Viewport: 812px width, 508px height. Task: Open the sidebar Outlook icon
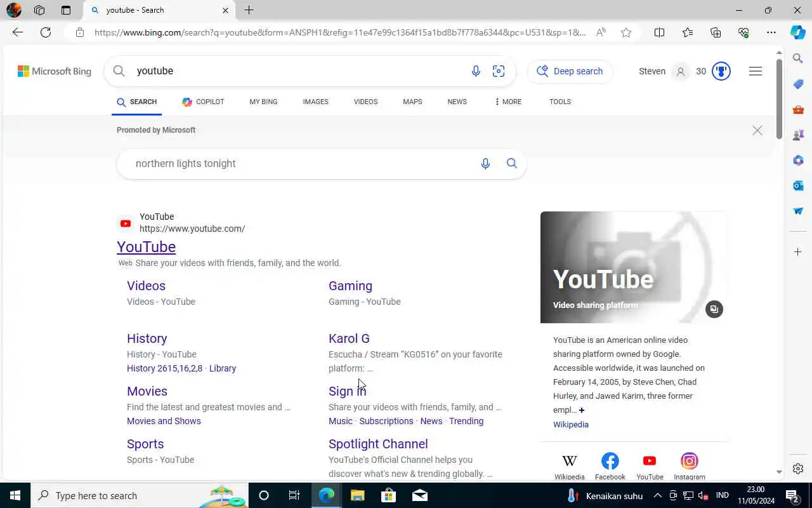pos(798,185)
